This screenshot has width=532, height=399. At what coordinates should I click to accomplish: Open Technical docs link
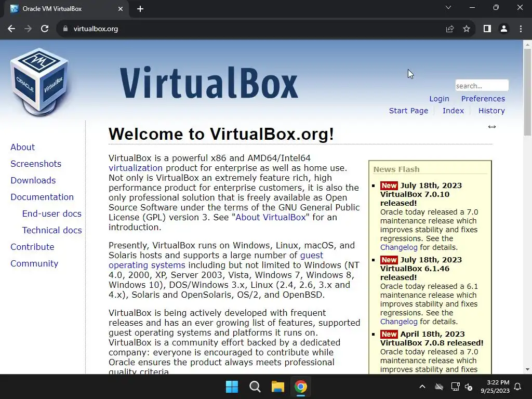(52, 230)
